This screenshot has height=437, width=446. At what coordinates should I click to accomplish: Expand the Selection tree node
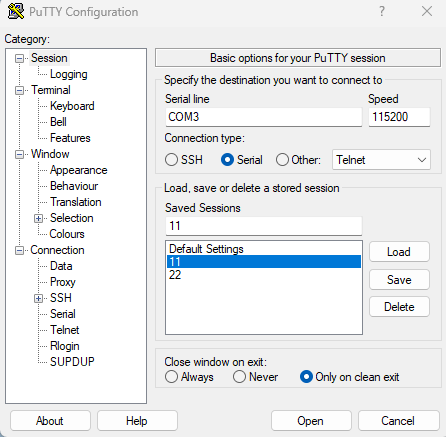coord(38,218)
